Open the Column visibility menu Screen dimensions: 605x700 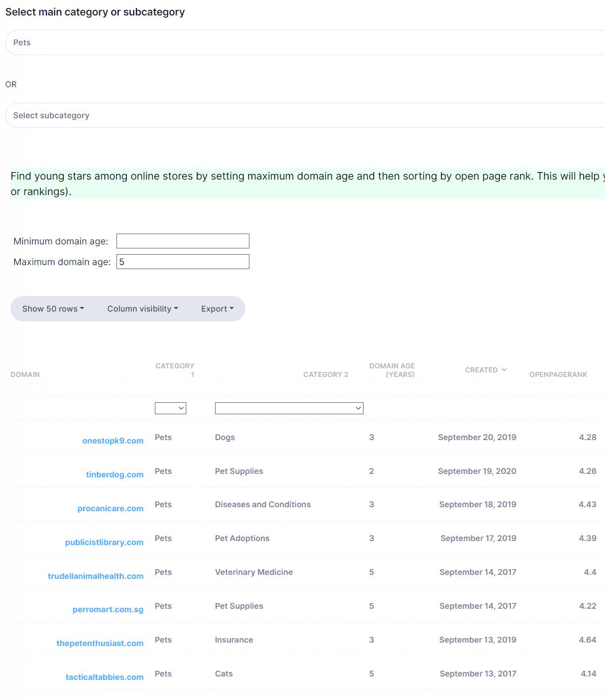[x=142, y=309]
